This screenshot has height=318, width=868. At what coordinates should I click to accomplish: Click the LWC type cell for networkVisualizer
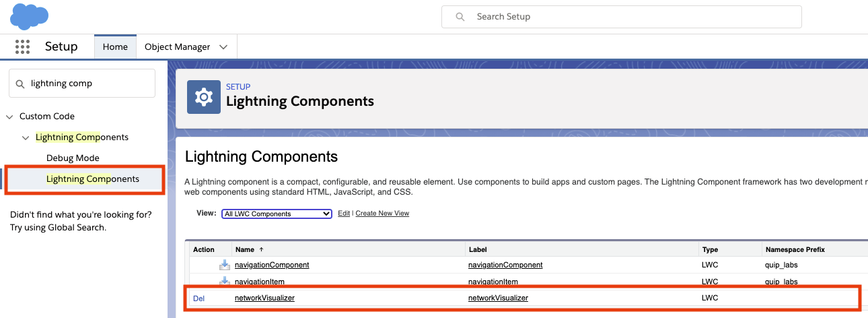tap(710, 298)
